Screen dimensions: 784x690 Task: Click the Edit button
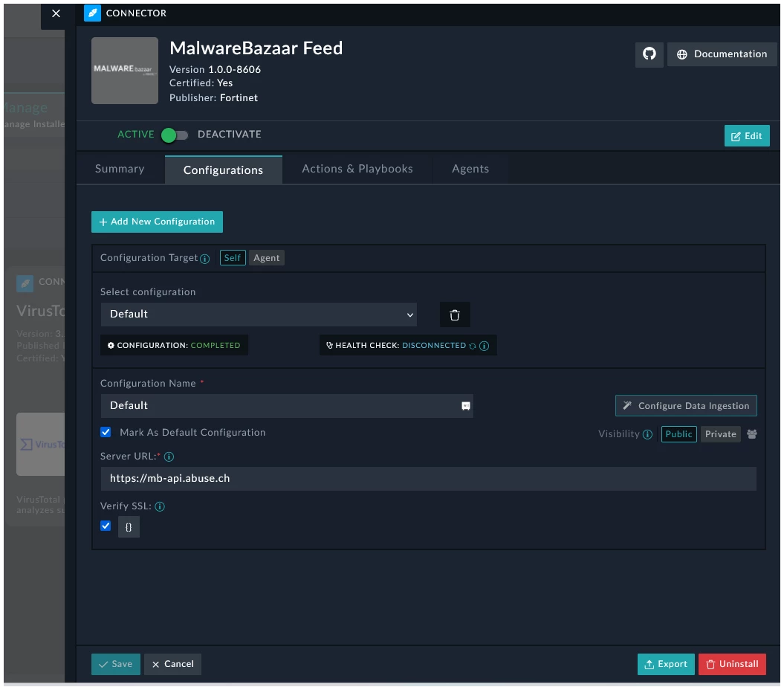[x=747, y=135]
